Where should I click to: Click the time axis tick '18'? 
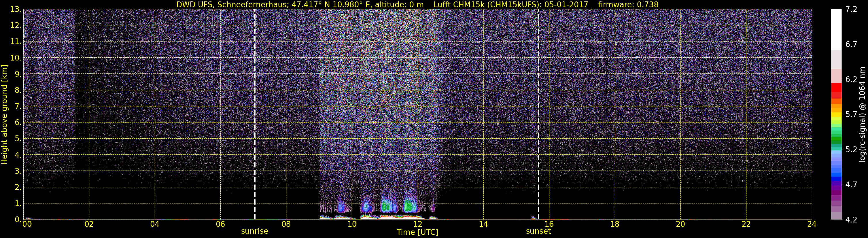[x=614, y=224]
